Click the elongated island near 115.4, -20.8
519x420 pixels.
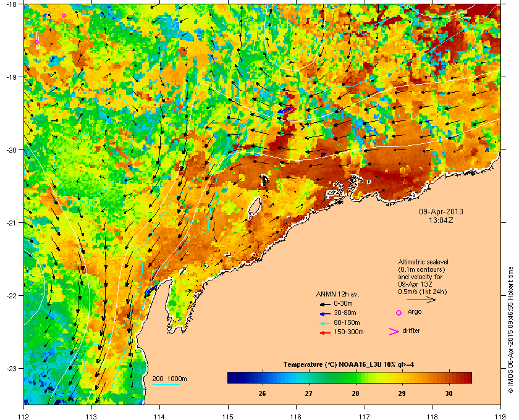(x=254, y=207)
